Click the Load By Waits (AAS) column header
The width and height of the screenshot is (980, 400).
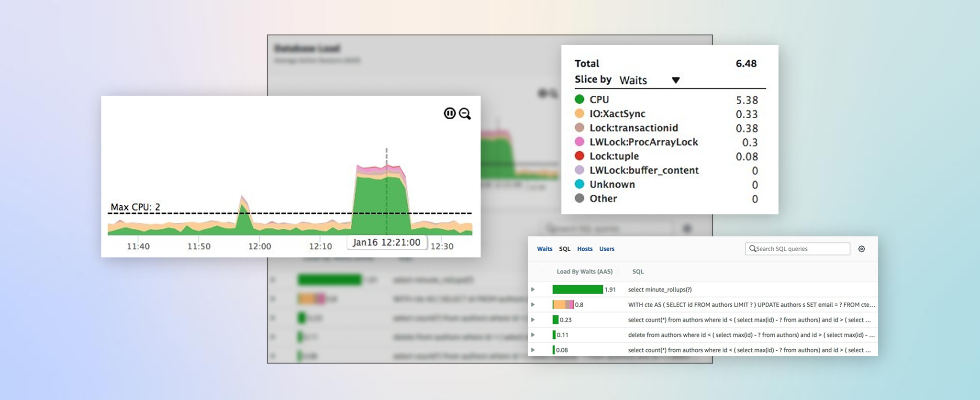pos(584,272)
